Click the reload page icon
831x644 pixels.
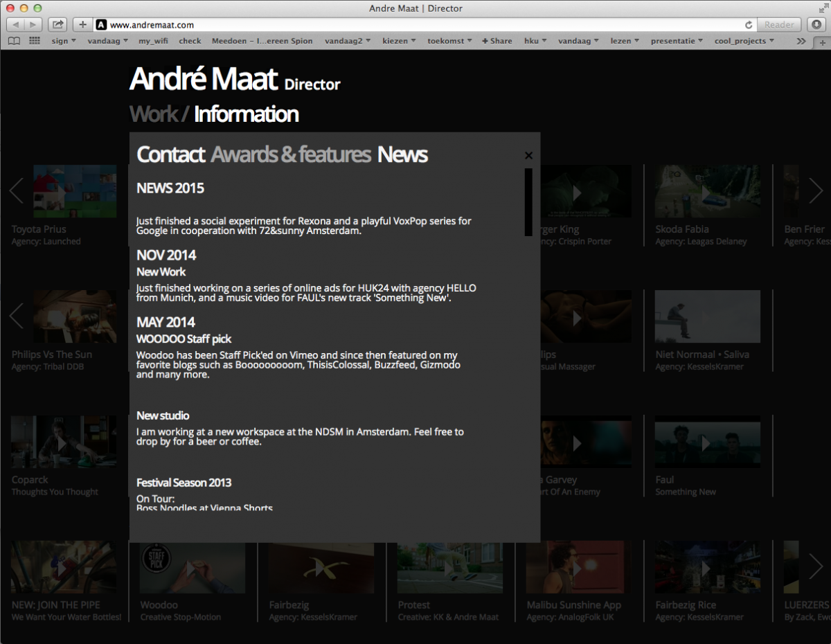pos(749,25)
